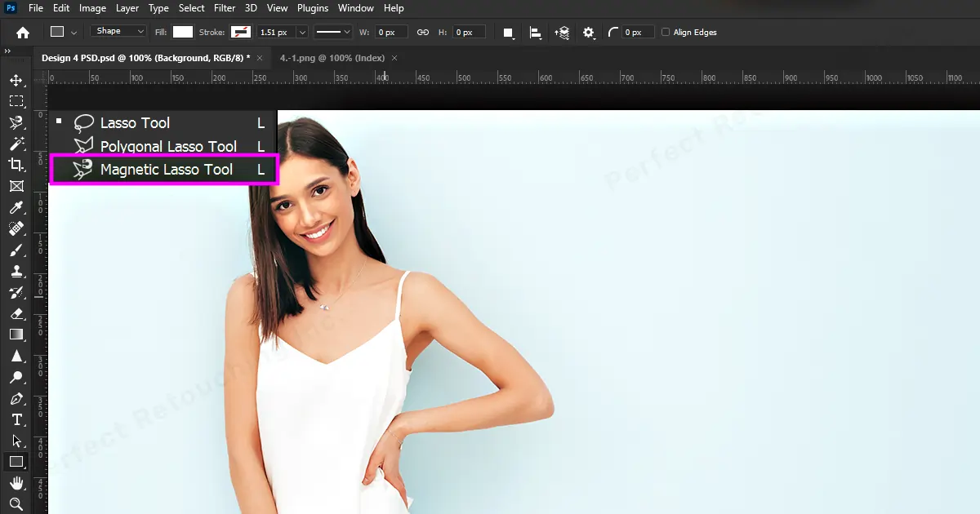Viewport: 980px width, 514px height.
Task: Select the Eyedropper tool
Action: pyautogui.click(x=16, y=207)
